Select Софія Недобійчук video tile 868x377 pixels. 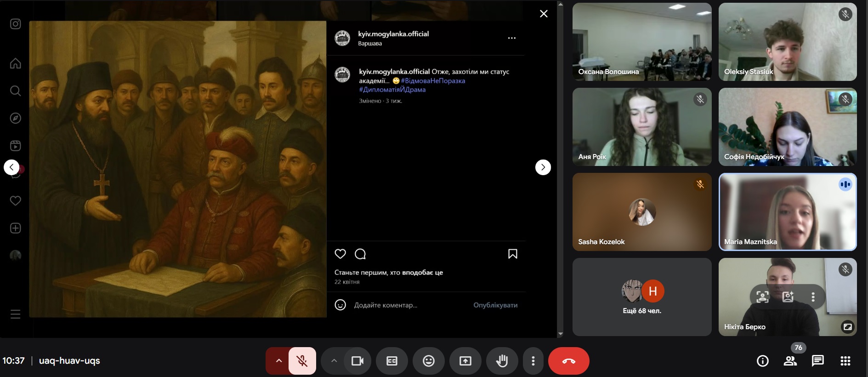[x=788, y=127]
